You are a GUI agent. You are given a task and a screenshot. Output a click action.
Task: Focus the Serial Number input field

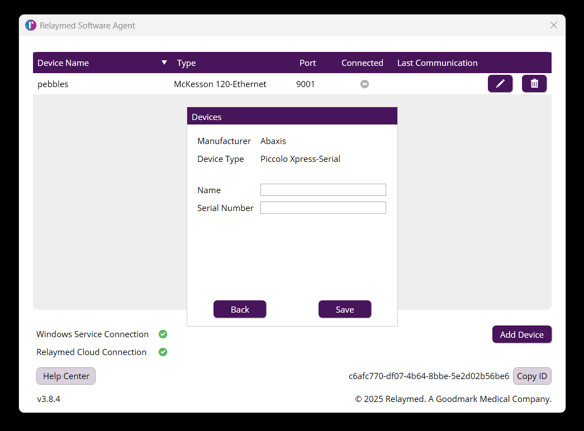(x=323, y=207)
